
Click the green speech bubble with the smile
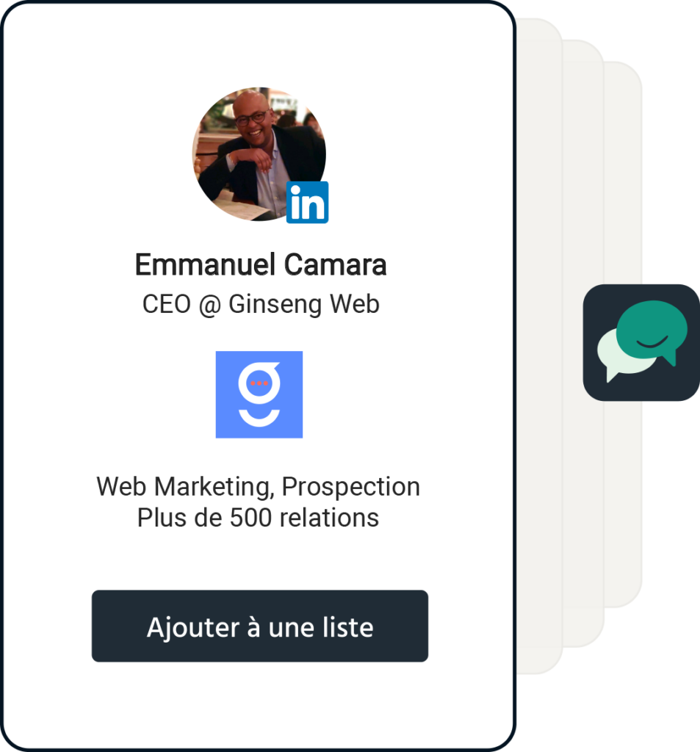(x=652, y=332)
